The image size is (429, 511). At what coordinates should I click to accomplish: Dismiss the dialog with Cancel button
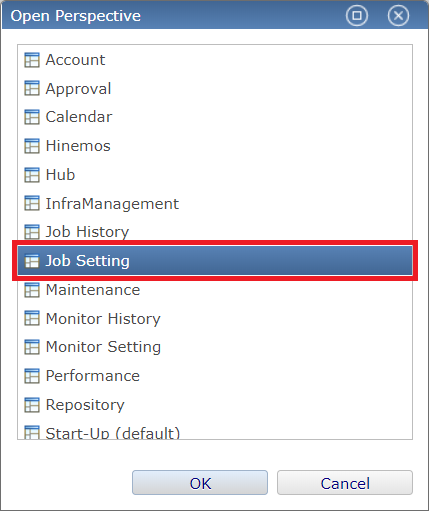tap(345, 483)
